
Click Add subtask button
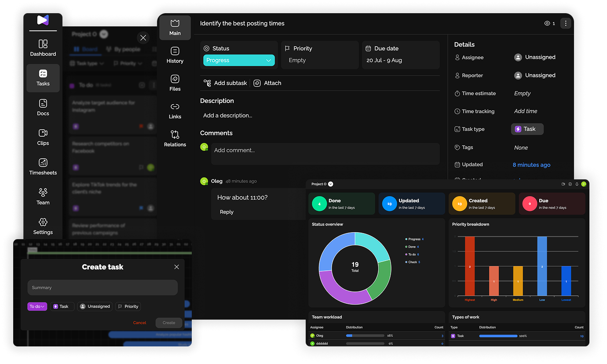click(225, 83)
